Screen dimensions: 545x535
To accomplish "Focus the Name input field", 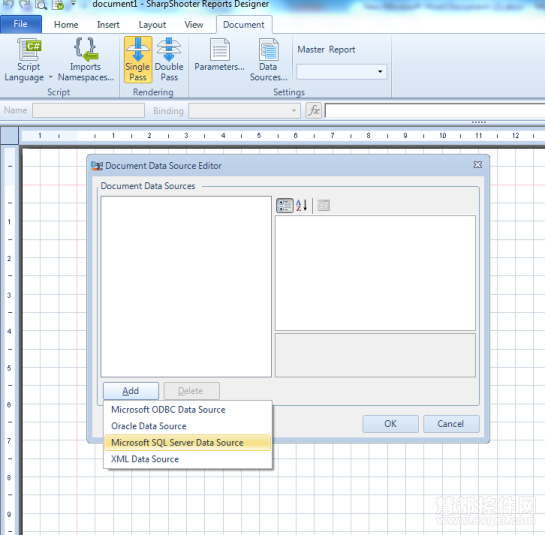I will click(x=88, y=111).
